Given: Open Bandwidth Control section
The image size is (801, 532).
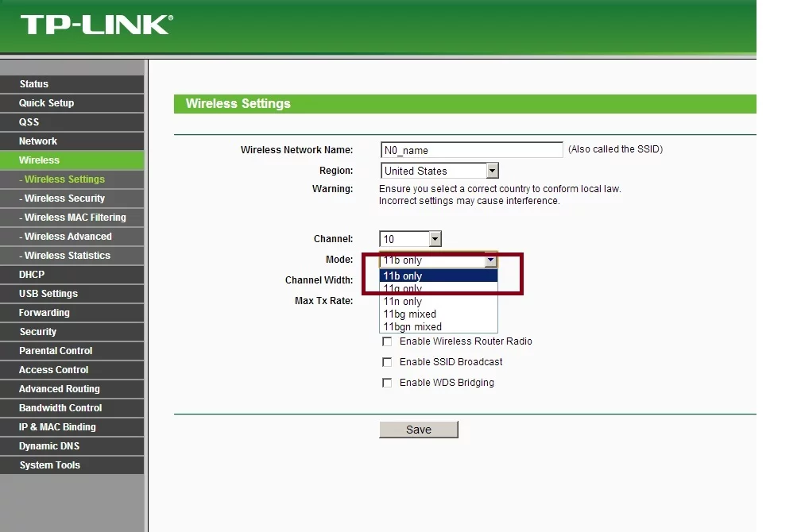Looking at the screenshot, I should [72, 408].
